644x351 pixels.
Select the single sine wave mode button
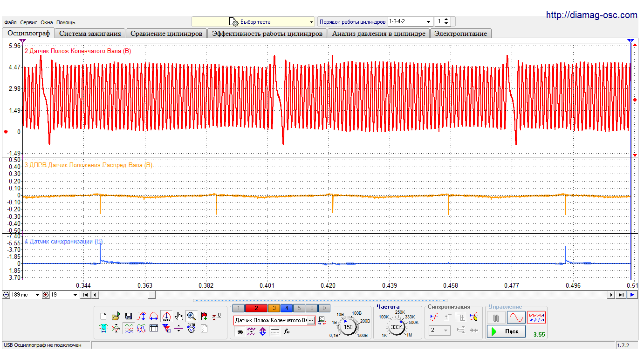tap(516, 317)
